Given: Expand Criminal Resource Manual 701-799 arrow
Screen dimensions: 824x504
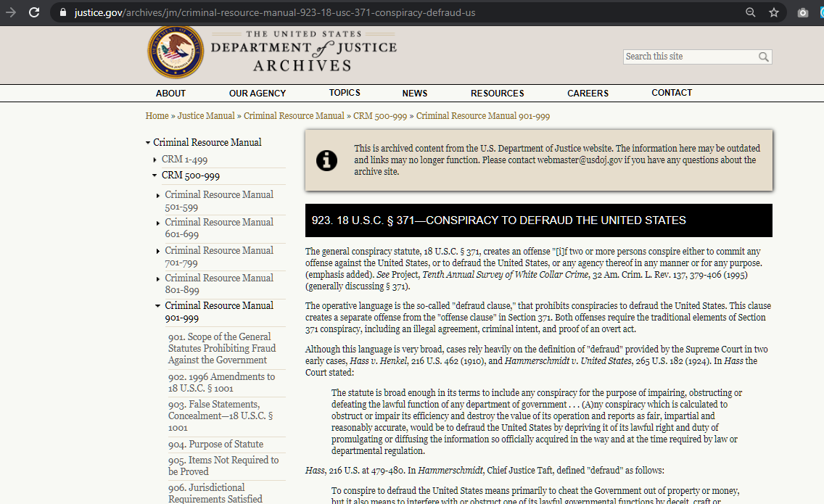Looking at the screenshot, I should click(x=157, y=251).
